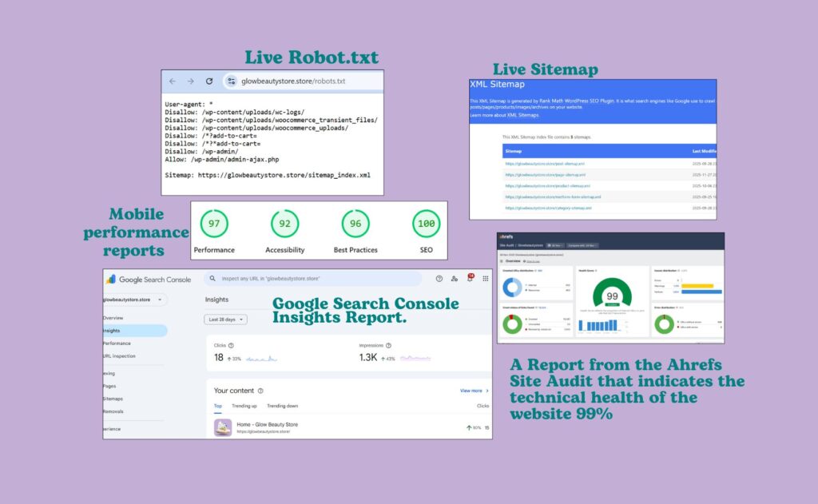The width and height of the screenshot is (818, 504).
Task: Open the notifications bell with red badge
Action: pos(470,278)
